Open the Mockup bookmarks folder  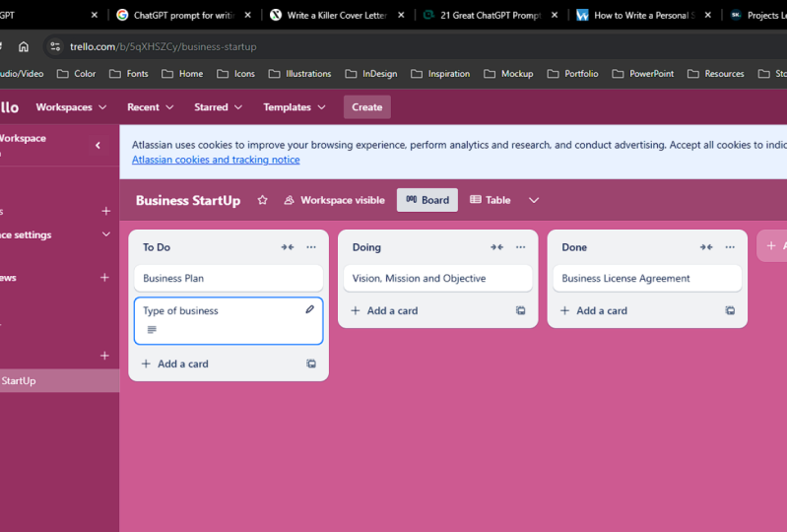point(508,74)
